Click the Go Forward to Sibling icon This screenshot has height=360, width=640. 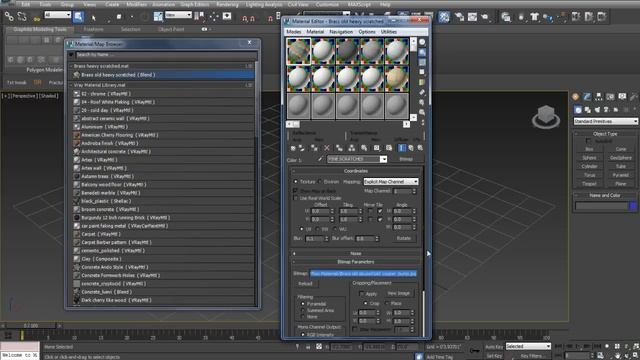[420, 148]
